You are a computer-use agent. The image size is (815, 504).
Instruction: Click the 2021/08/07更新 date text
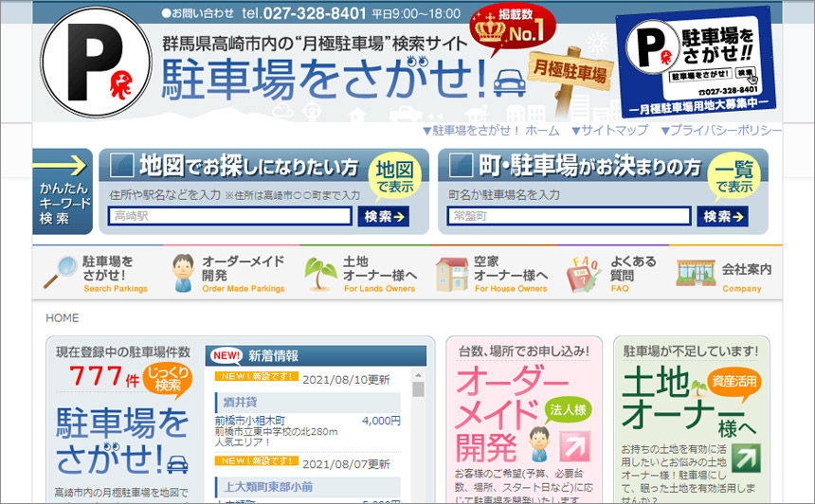coord(346,464)
